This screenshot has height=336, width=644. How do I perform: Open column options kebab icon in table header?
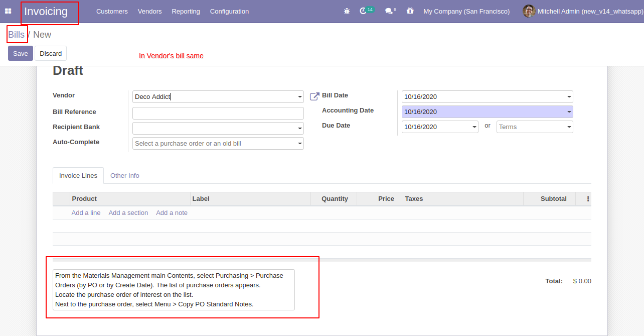[x=588, y=199]
